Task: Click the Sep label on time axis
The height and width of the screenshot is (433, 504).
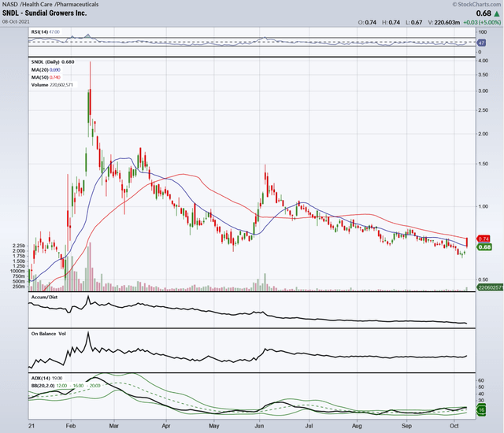Action: [406, 426]
